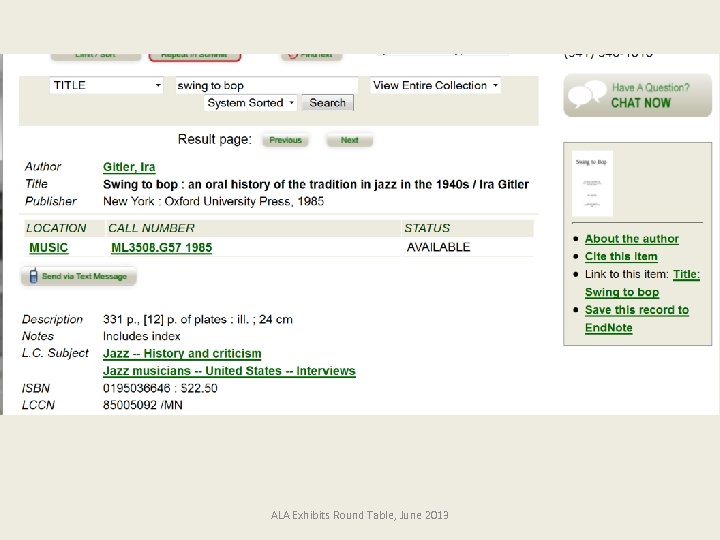Click the Search button
This screenshot has width=720, height=540.
pos(327,103)
